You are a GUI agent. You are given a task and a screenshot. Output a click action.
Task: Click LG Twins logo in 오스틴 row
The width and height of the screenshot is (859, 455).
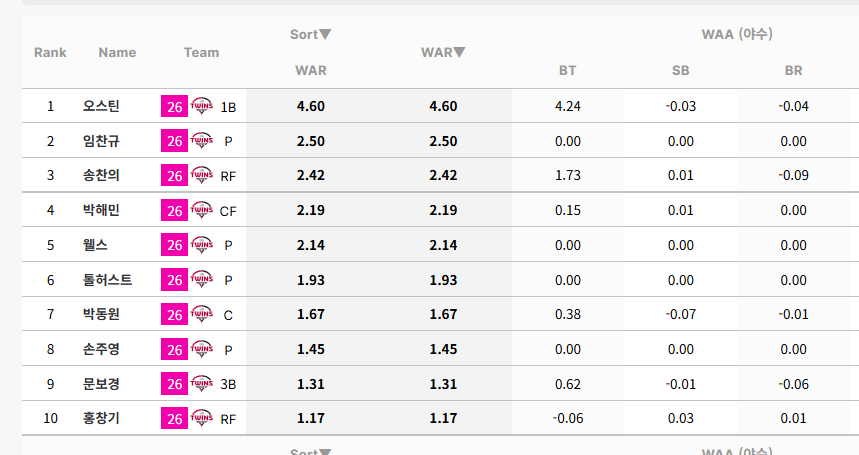pos(201,106)
